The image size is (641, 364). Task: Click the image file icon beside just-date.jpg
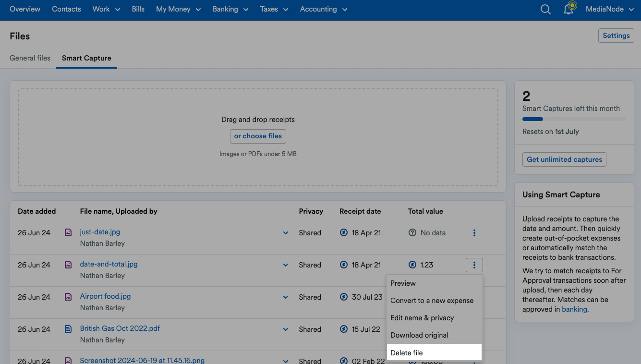click(x=67, y=232)
